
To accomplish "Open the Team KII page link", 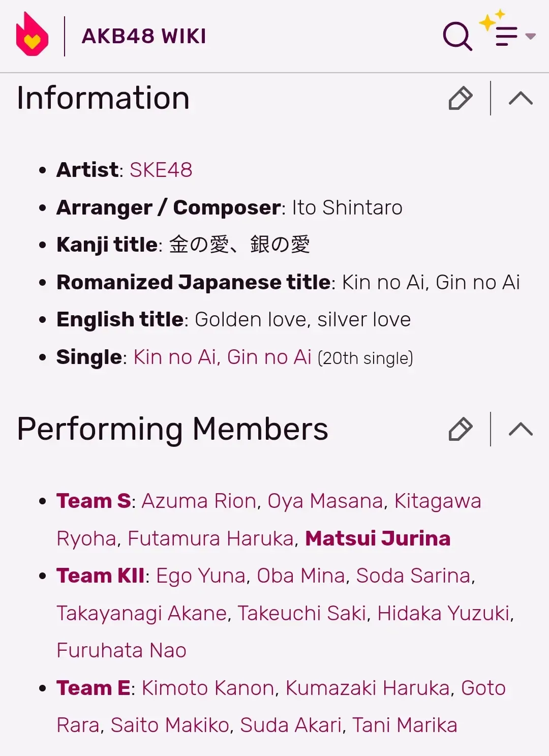I will [x=101, y=576].
